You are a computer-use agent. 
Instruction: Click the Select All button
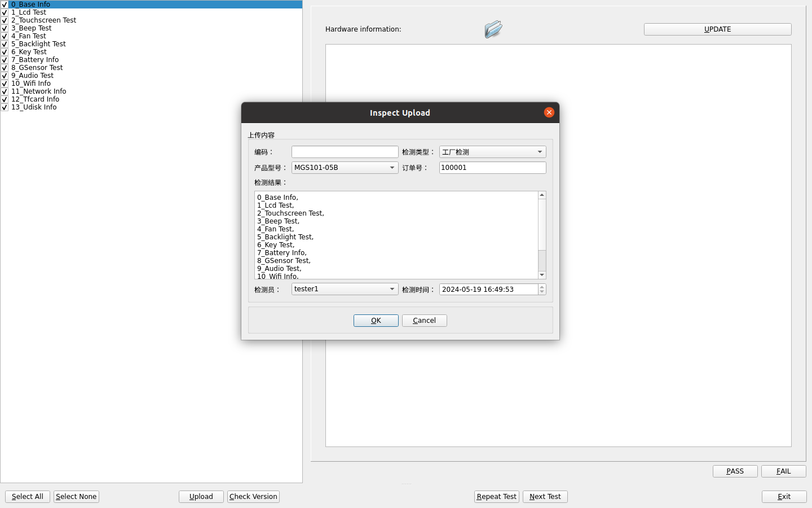[28, 497]
